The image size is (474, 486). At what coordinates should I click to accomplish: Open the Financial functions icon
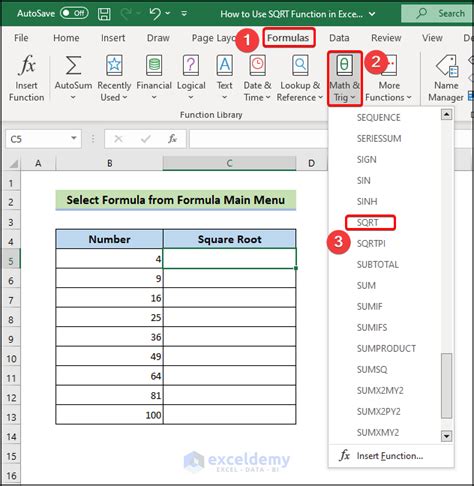point(154,65)
